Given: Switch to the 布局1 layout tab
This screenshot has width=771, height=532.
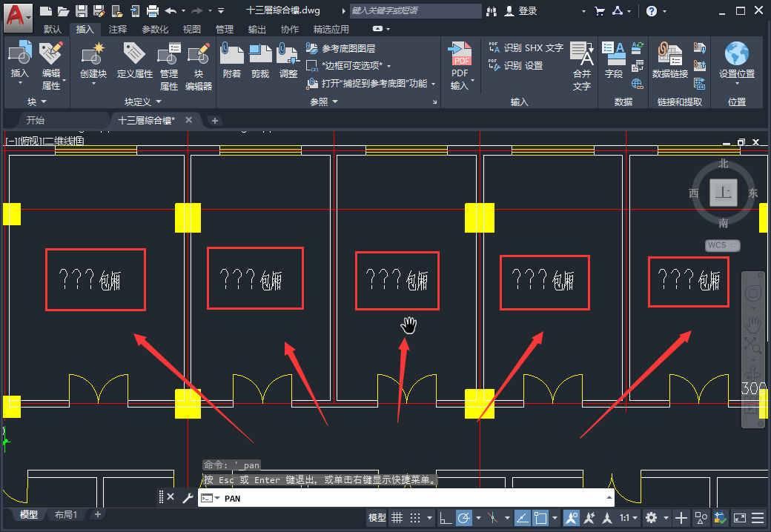Looking at the screenshot, I should pyautogui.click(x=66, y=514).
